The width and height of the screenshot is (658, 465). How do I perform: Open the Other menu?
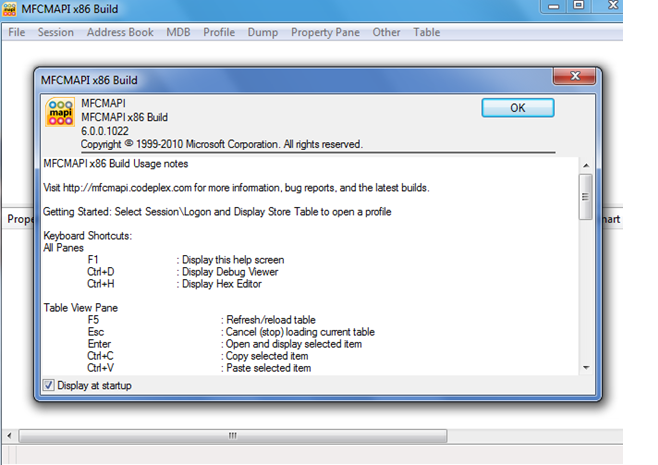[386, 32]
